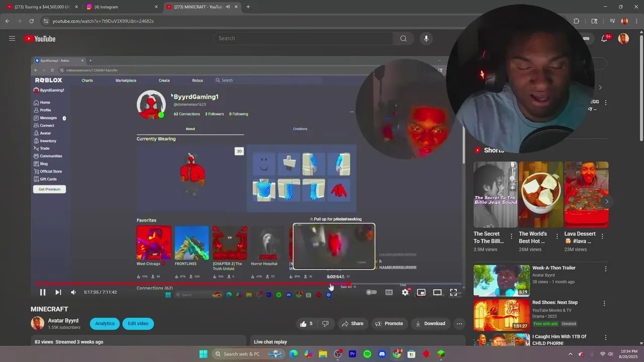Enter full screen mode
644x362 pixels.
tap(453, 292)
